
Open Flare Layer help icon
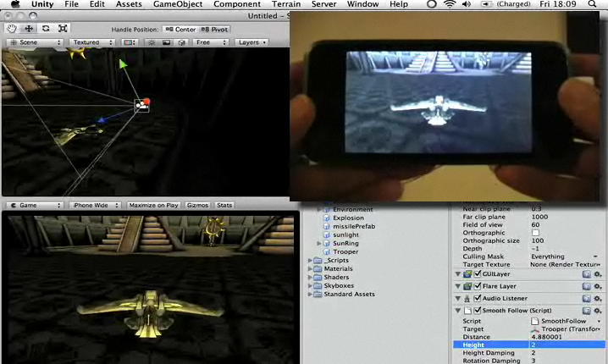coord(586,286)
